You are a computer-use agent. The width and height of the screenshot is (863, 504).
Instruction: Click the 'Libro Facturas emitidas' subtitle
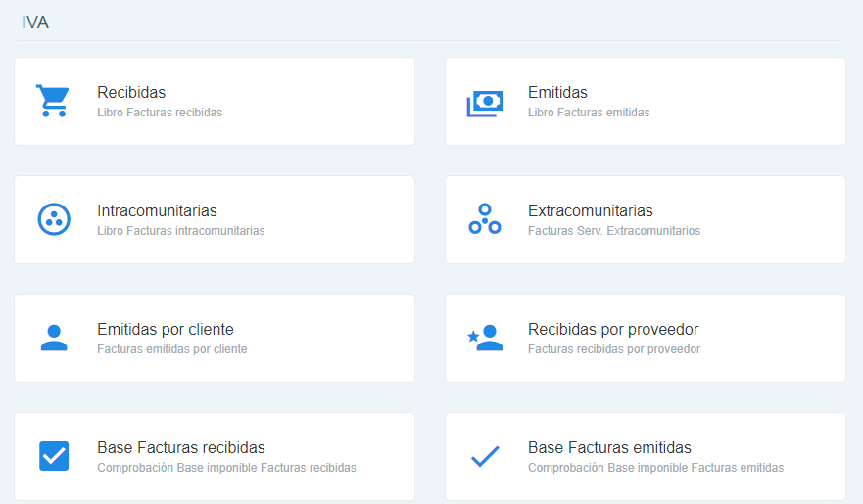(x=588, y=113)
